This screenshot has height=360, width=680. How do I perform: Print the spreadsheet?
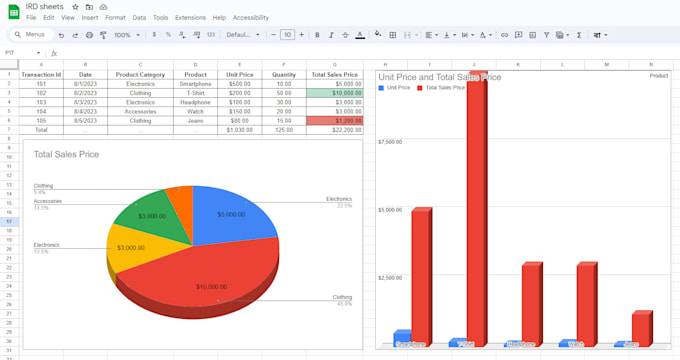tap(89, 35)
